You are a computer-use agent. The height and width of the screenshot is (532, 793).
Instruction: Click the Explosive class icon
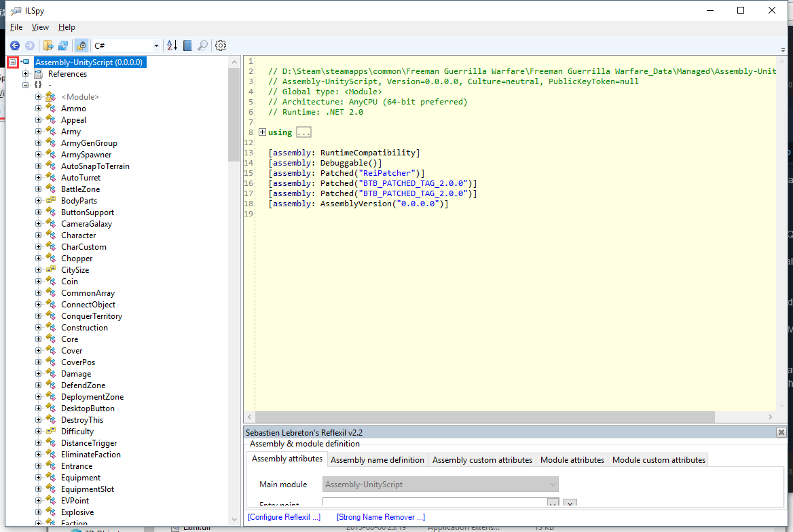pyautogui.click(x=50, y=512)
